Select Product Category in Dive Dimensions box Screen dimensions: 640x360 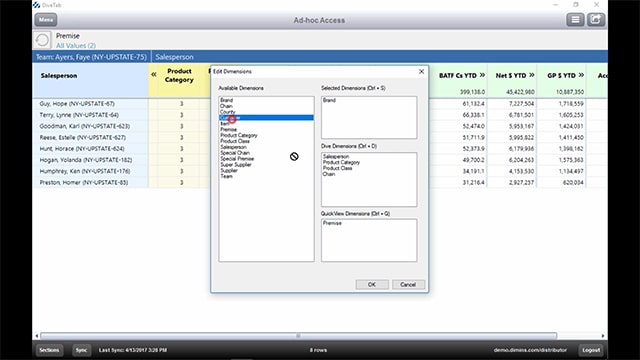coord(341,162)
